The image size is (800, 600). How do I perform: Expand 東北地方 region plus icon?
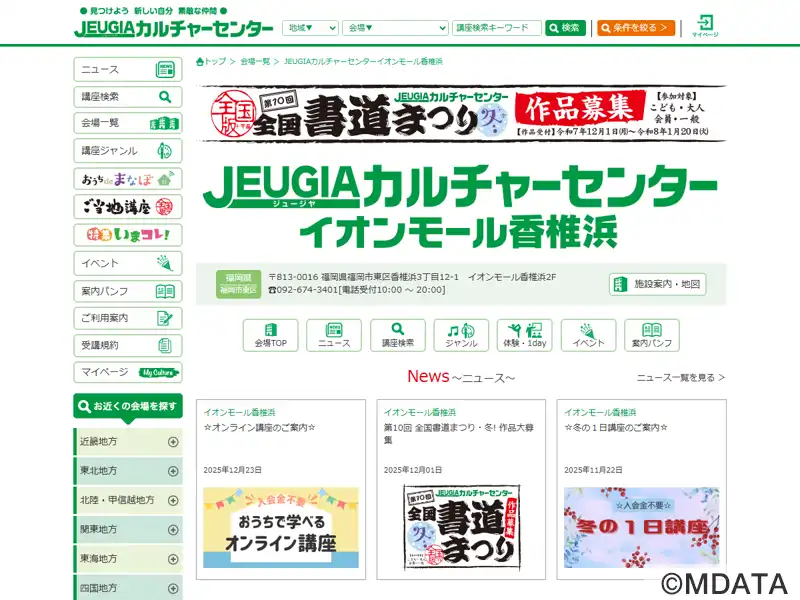pos(173,471)
